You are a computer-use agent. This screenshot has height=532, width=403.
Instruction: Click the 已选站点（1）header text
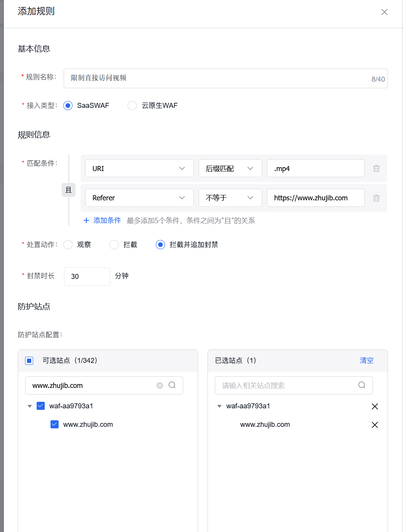point(236,361)
